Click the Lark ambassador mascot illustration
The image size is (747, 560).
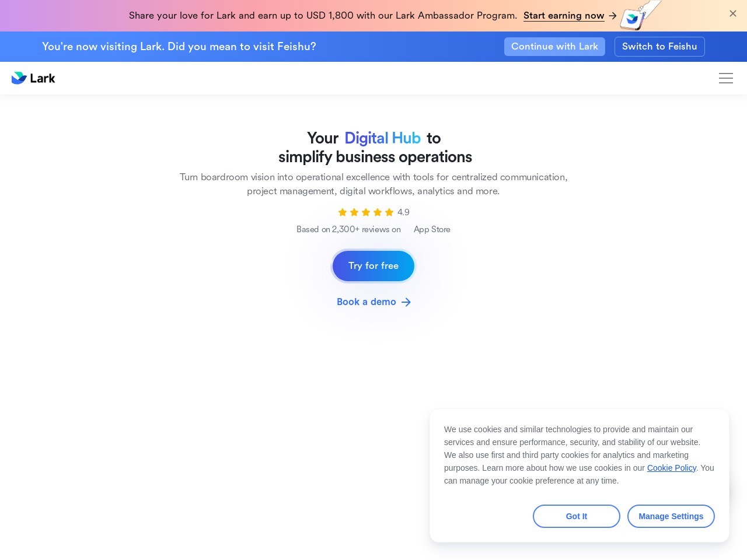pos(640,15)
